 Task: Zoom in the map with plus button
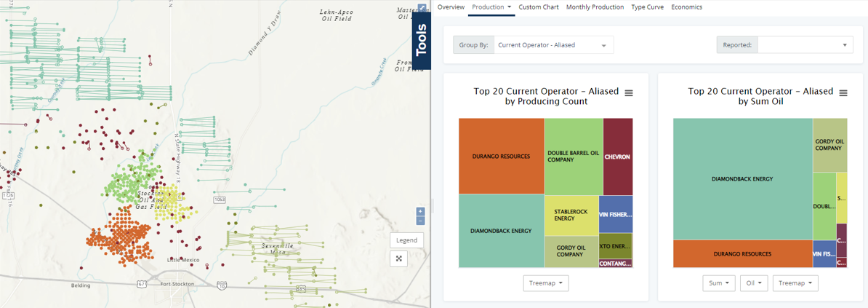coord(420,211)
